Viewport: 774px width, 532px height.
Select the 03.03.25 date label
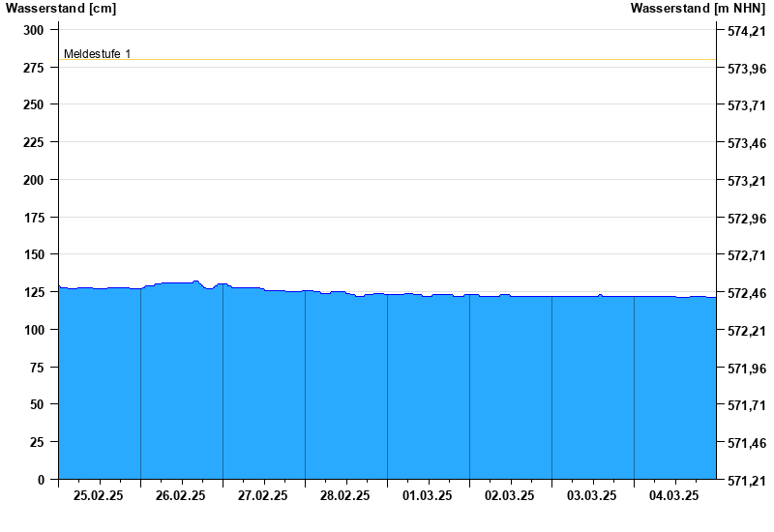click(591, 495)
